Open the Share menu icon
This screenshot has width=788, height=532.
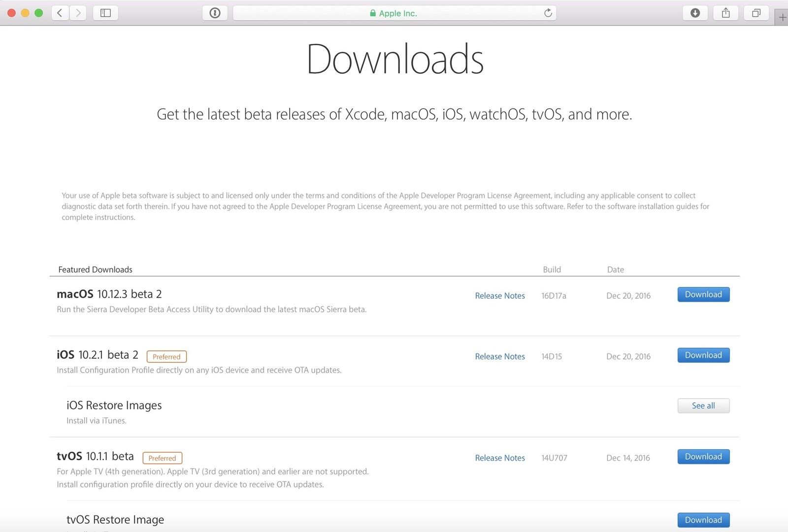(x=725, y=13)
